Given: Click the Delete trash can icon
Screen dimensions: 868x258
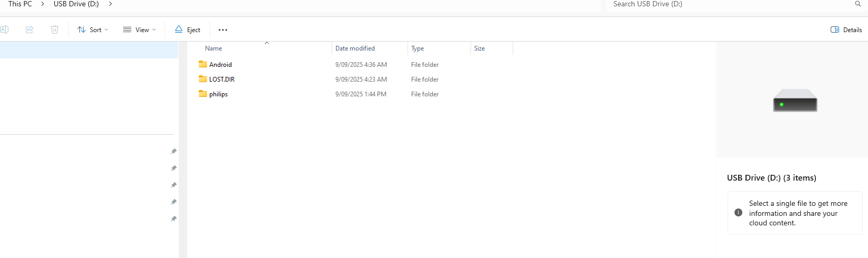Looking at the screenshot, I should 55,29.
